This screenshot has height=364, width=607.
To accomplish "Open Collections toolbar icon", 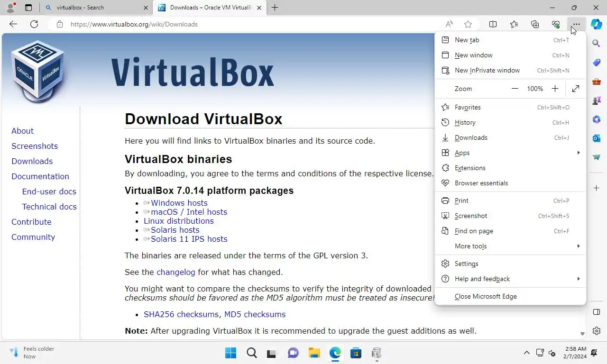I will (535, 24).
